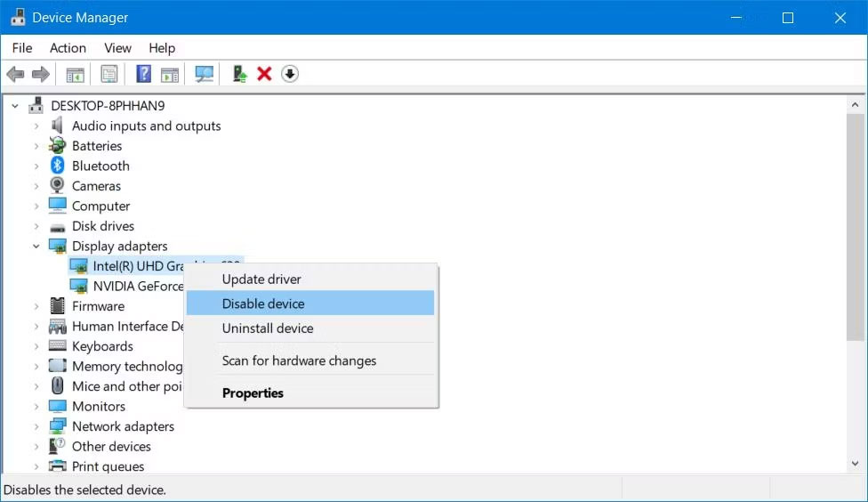Expand the Print queues category
This screenshot has width=868, height=502.
point(36,466)
